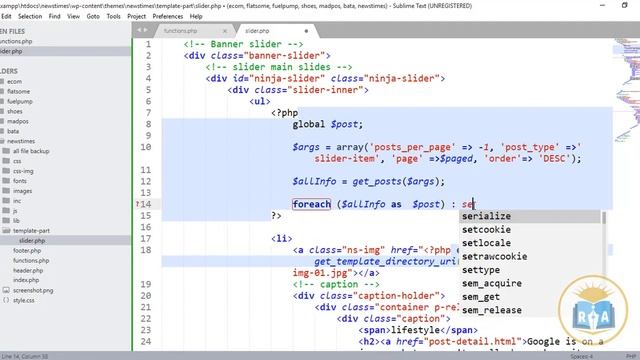Open the Find menu
Image resolution: width=640 pixels, height=360 pixels.
coord(54,16)
